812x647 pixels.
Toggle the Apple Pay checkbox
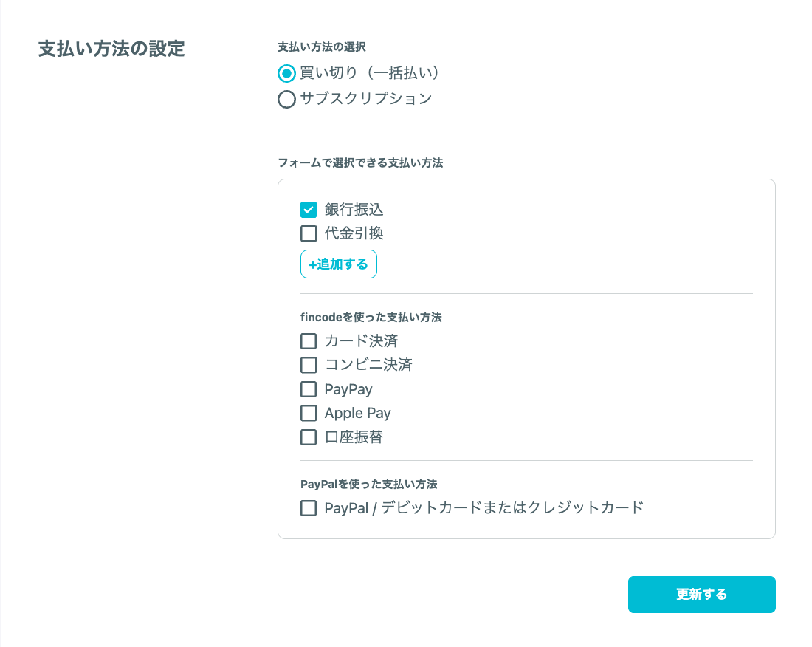tap(309, 413)
